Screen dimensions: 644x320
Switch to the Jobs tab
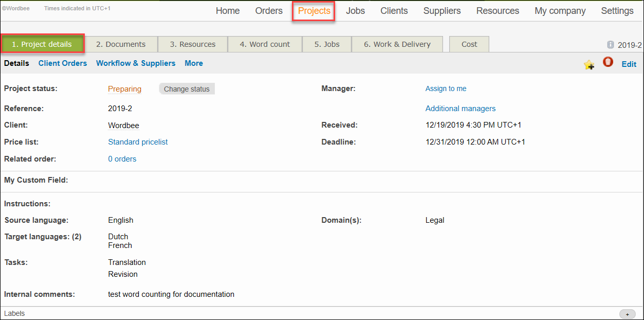(326, 44)
